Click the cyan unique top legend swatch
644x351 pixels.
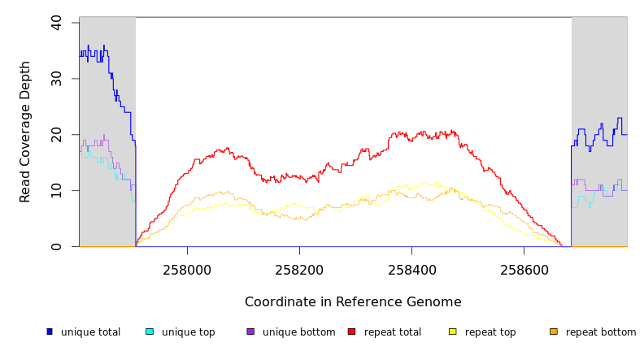coord(150,331)
